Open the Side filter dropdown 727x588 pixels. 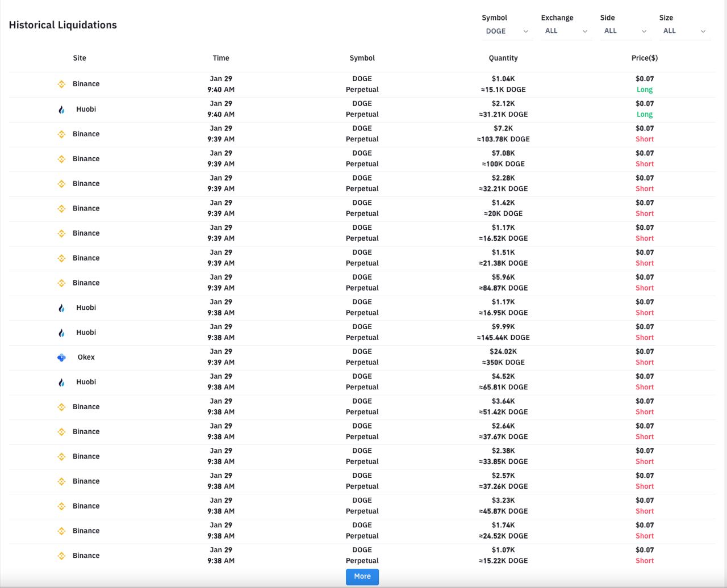pyautogui.click(x=625, y=31)
